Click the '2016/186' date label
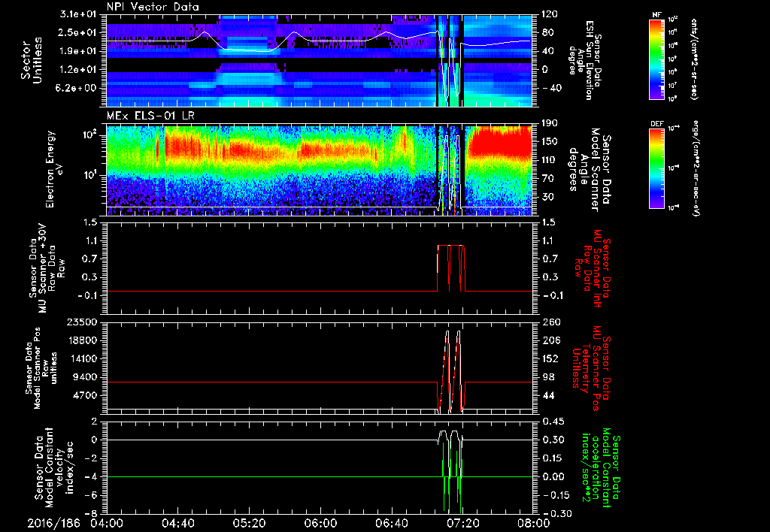Screen dimensions: 770x532 (53, 523)
